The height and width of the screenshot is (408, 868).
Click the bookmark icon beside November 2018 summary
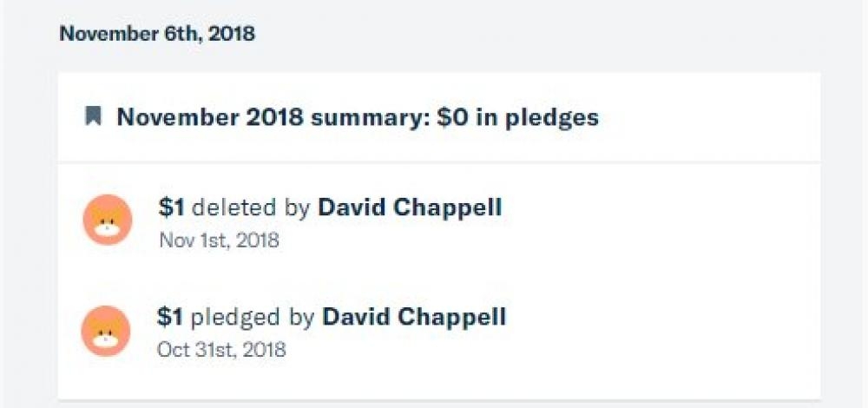93,116
